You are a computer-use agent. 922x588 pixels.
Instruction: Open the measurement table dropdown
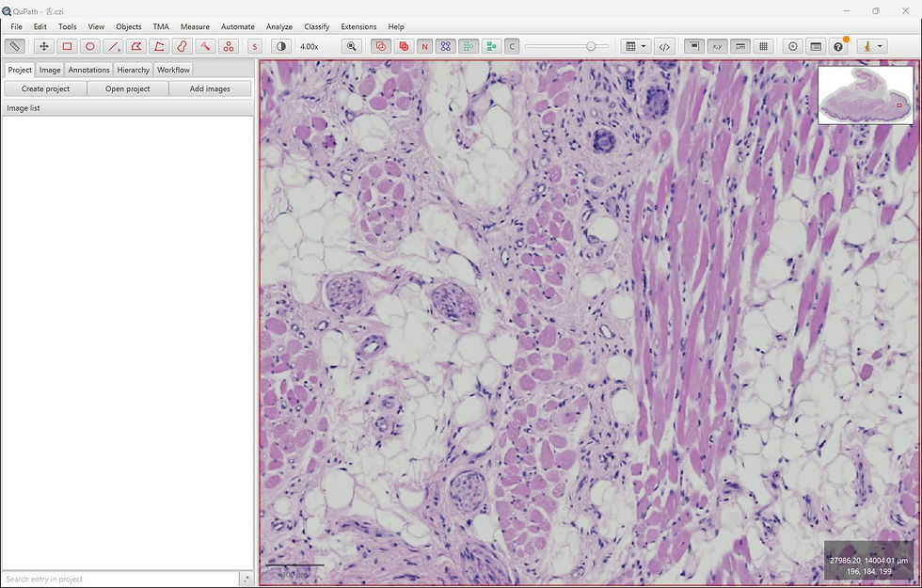(636, 46)
